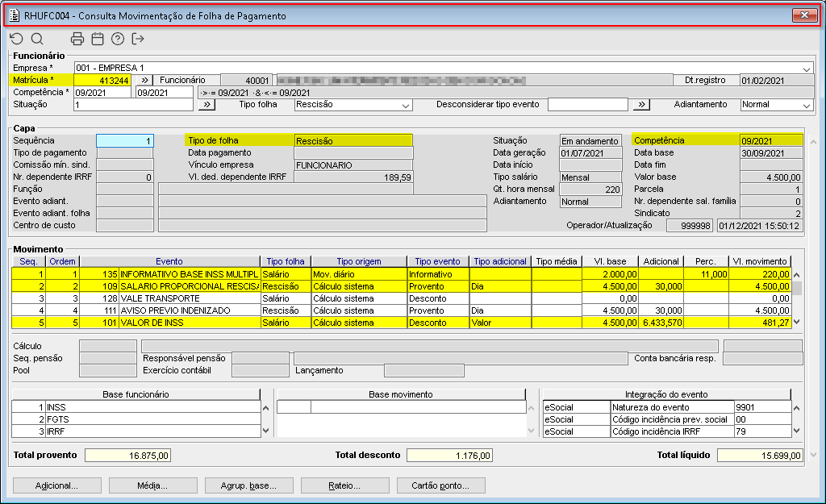Sort by the Evento column header
The image size is (826, 504).
[169, 261]
